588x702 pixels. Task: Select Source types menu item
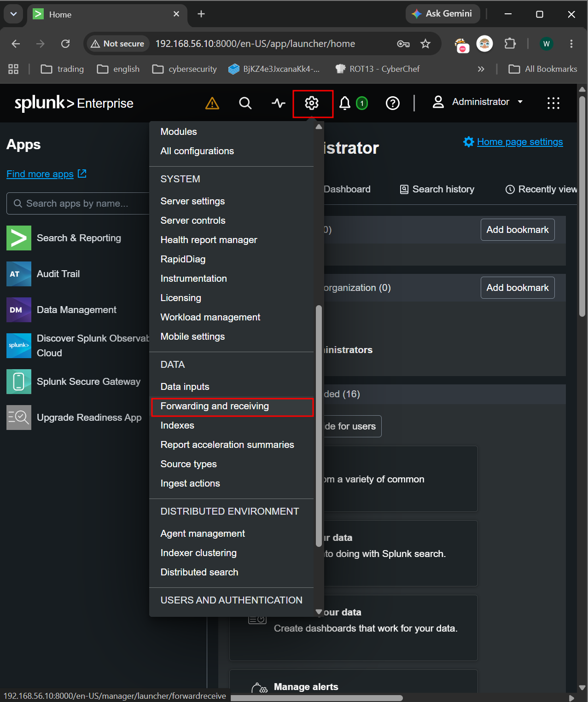(188, 464)
